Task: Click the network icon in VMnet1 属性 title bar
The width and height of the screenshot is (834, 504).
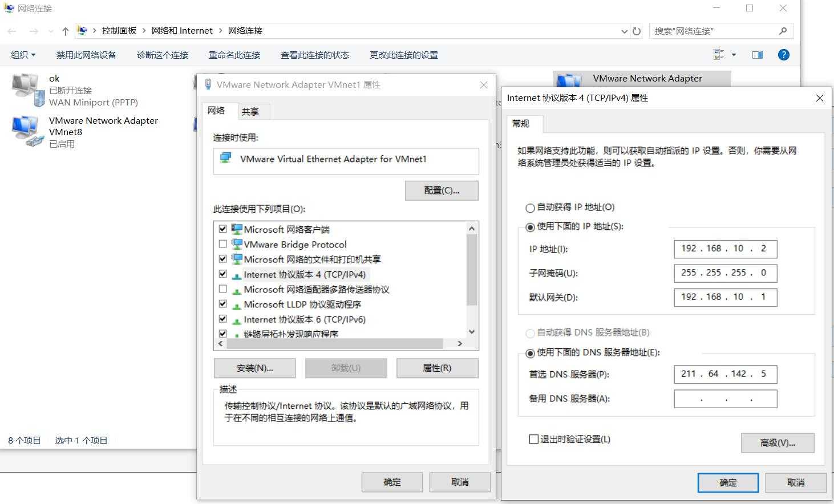Action: click(208, 84)
